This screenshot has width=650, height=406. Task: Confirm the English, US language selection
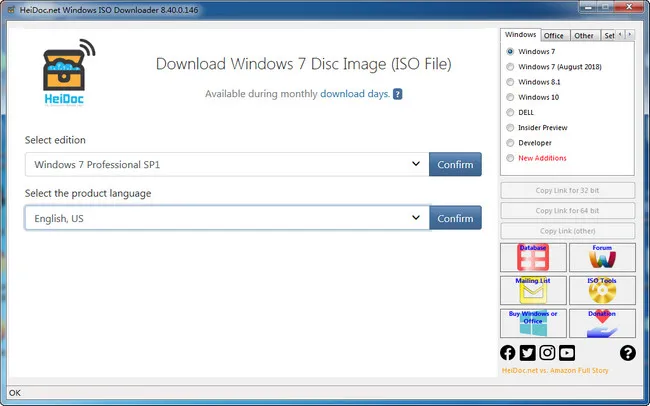(x=455, y=218)
